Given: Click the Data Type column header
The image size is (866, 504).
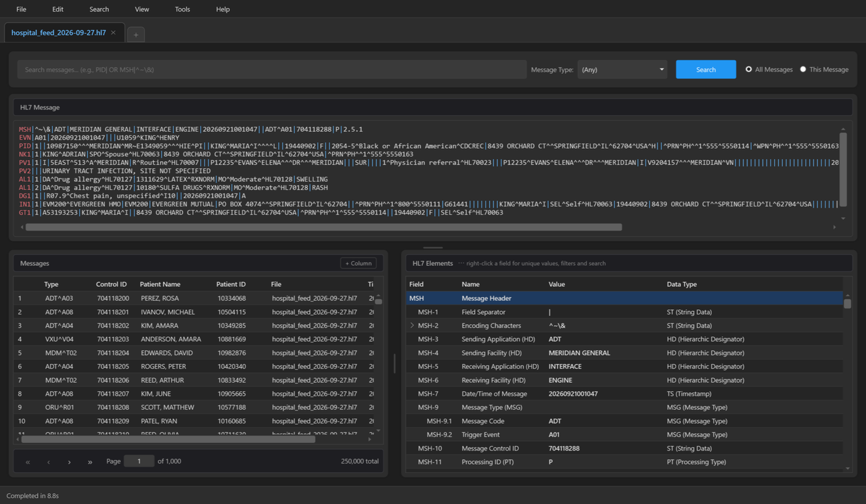Looking at the screenshot, I should [682, 285].
